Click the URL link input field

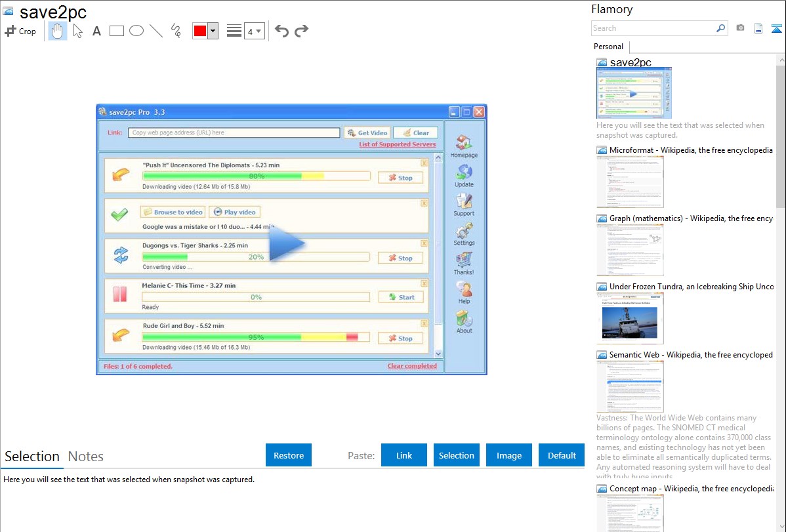coord(234,133)
